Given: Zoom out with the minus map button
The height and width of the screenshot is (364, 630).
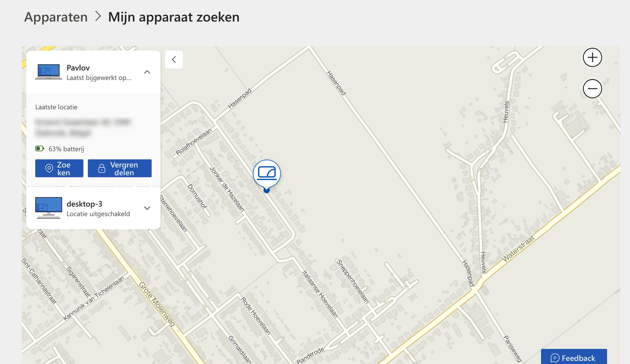Looking at the screenshot, I should point(592,89).
